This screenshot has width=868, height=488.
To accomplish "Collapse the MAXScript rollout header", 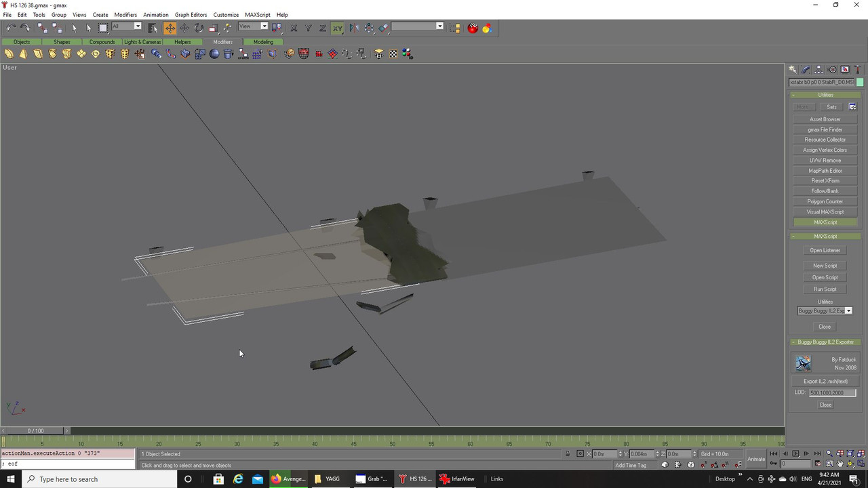I will [x=825, y=236].
